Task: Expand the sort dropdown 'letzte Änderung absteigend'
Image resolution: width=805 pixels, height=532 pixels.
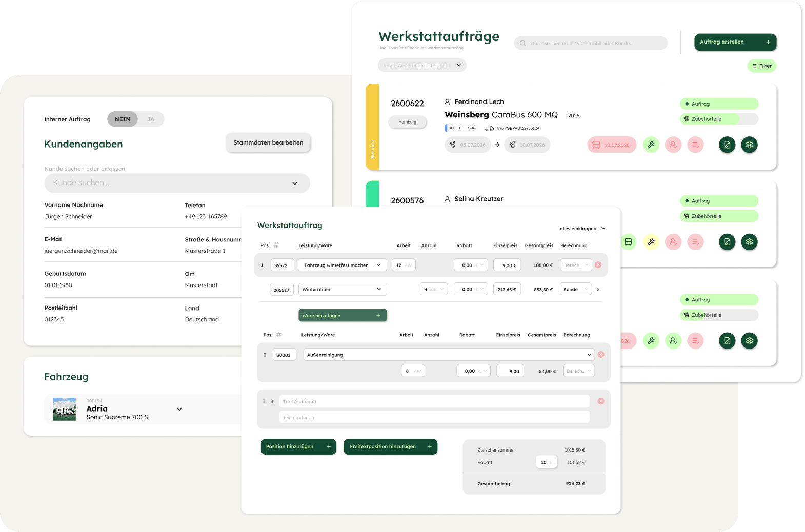Action: point(422,66)
